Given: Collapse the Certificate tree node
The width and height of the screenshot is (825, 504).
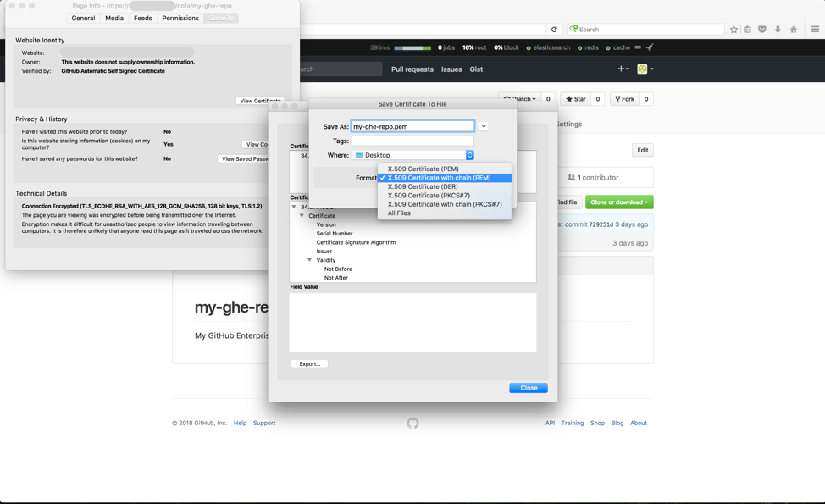Looking at the screenshot, I should [302, 216].
